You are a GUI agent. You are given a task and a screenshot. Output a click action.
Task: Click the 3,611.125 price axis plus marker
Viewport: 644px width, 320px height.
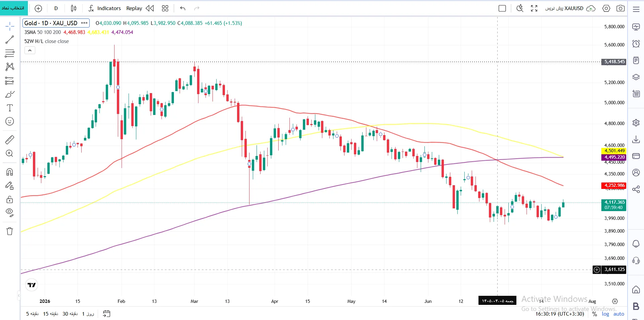point(597,270)
